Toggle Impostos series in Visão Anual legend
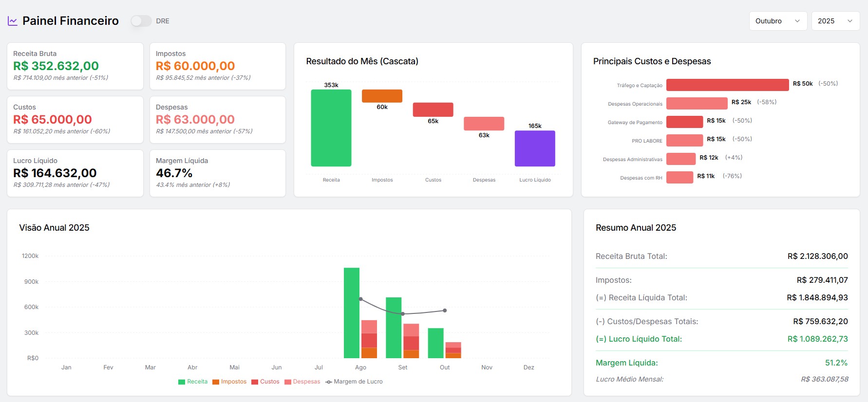 (x=229, y=382)
